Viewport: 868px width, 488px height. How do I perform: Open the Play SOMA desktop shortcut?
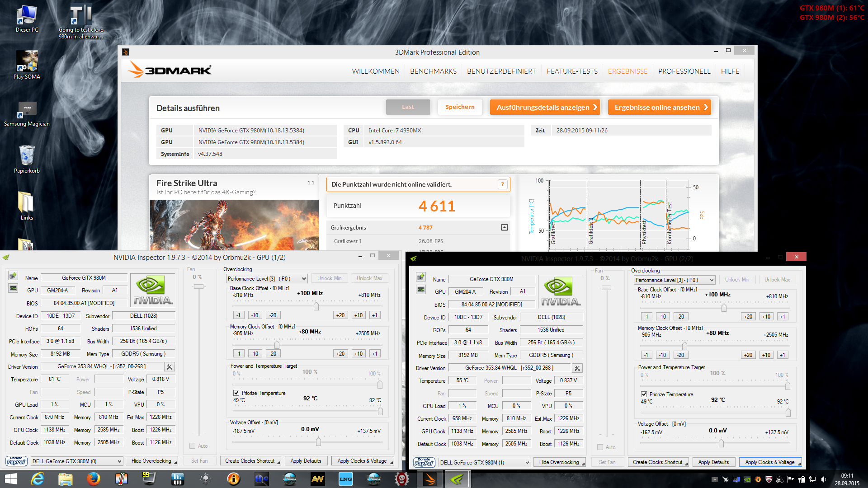27,65
